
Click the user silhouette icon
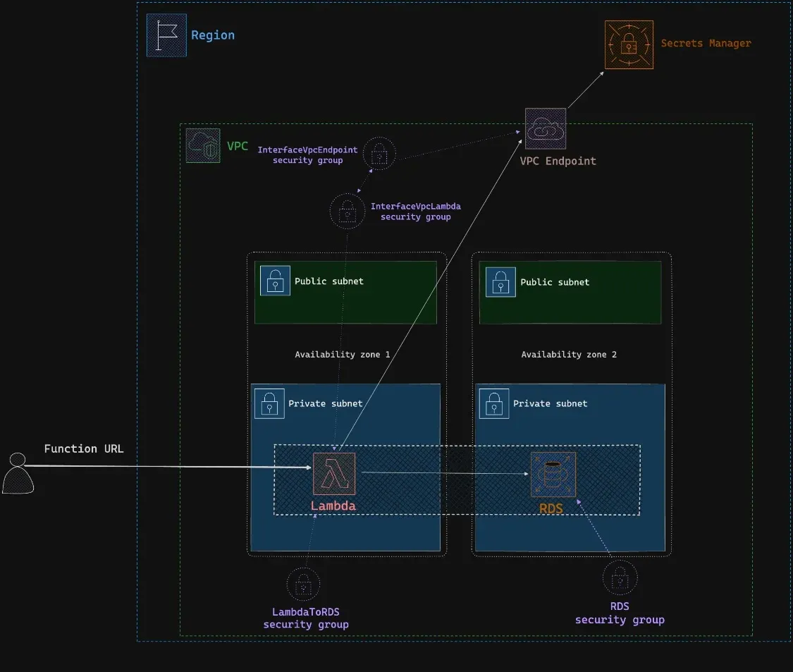18,473
